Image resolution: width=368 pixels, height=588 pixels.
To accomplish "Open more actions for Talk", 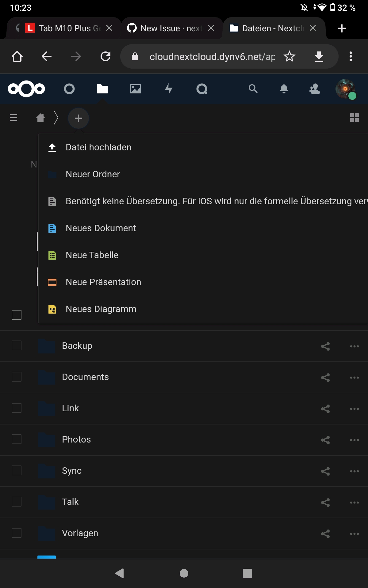I will point(355,503).
